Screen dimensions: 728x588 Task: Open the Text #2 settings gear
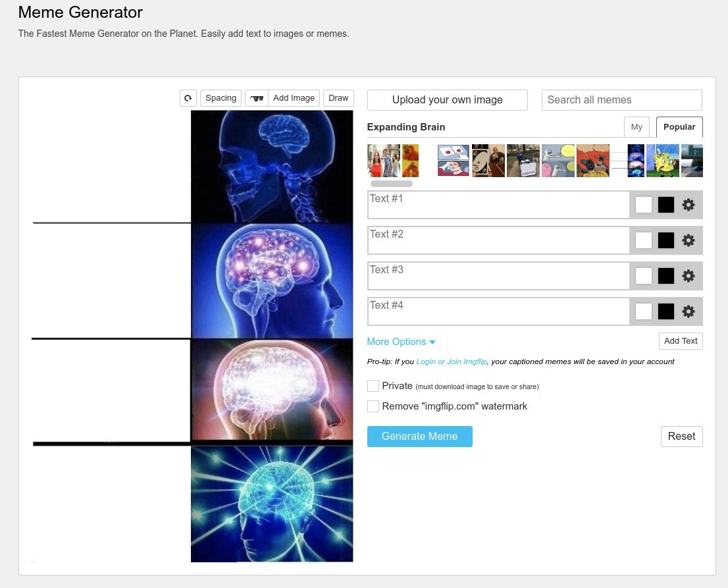coord(688,240)
